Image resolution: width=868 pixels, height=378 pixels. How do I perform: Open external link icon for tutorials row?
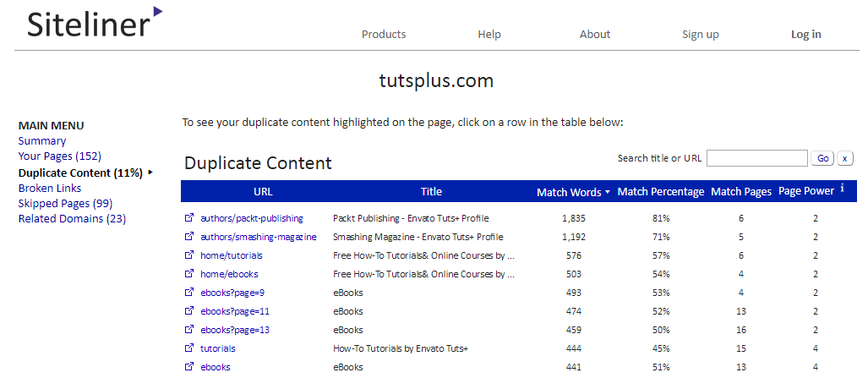point(189,348)
